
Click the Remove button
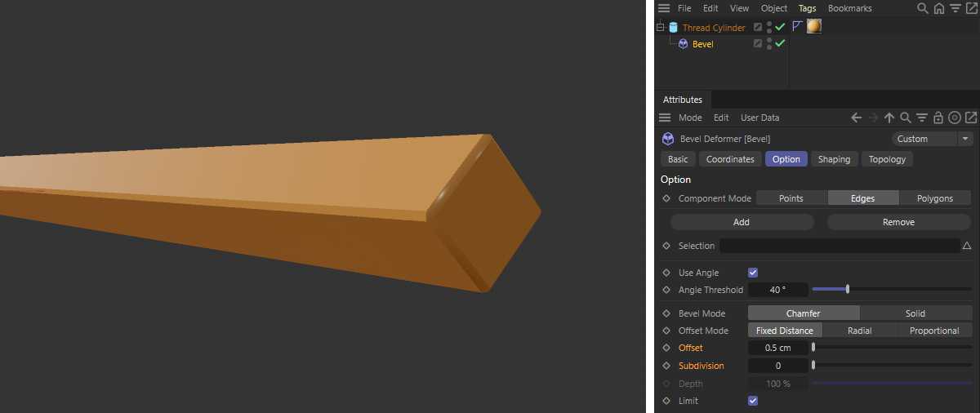pyautogui.click(x=899, y=222)
